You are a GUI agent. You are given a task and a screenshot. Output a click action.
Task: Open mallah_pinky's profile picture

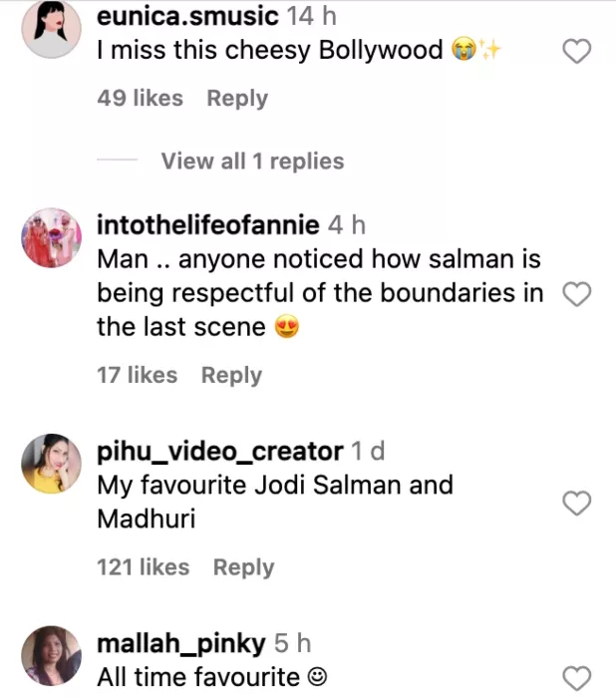click(x=51, y=655)
